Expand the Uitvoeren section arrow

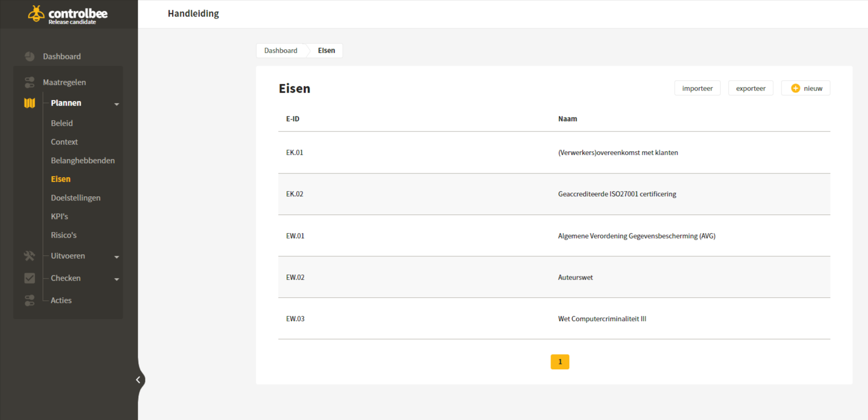click(117, 257)
